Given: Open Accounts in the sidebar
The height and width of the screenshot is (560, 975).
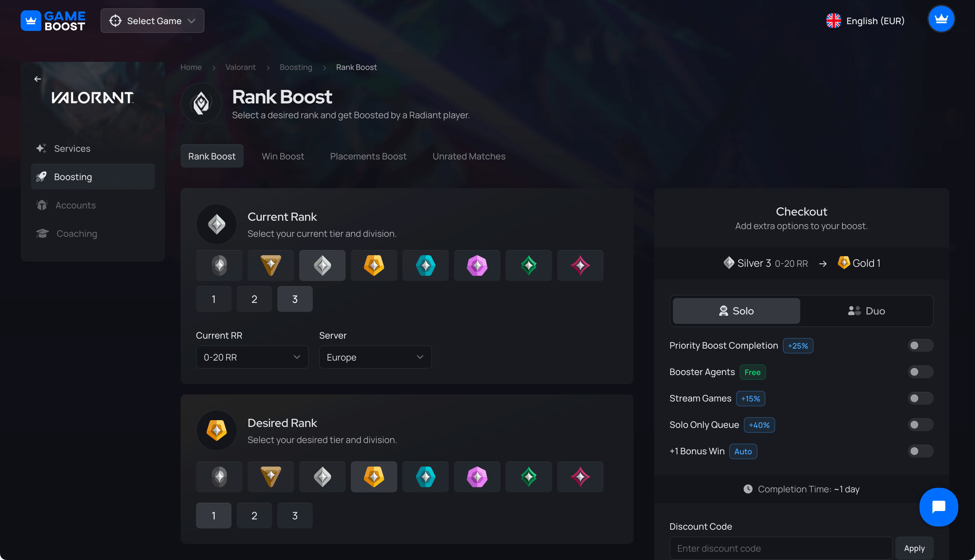Looking at the screenshot, I should (x=93, y=205).
